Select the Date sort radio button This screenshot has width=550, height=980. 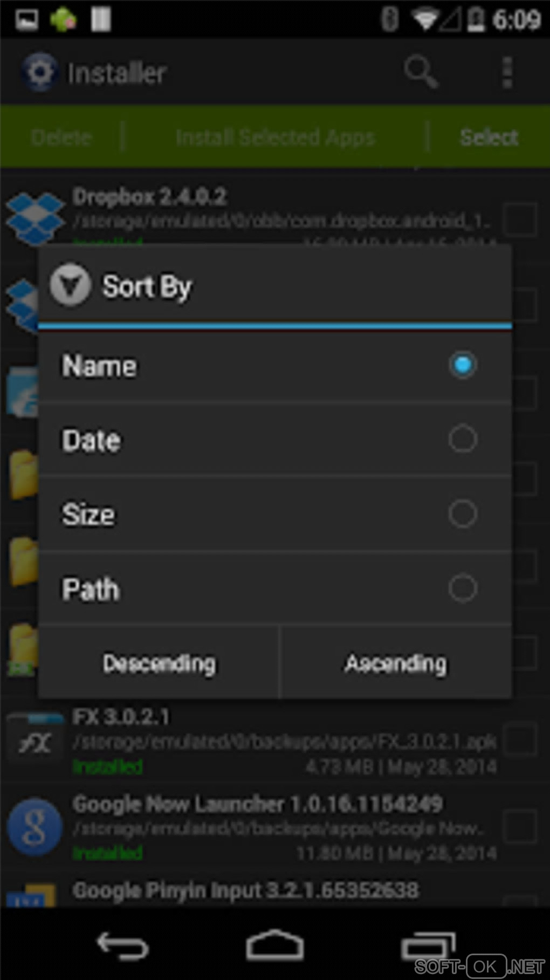point(463,439)
